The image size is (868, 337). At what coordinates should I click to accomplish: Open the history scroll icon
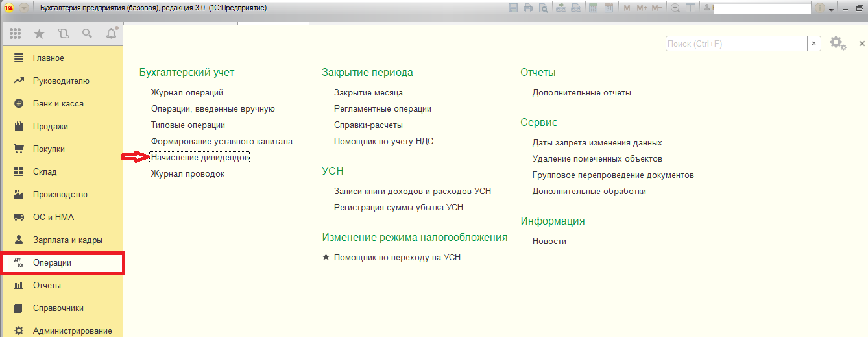click(63, 34)
